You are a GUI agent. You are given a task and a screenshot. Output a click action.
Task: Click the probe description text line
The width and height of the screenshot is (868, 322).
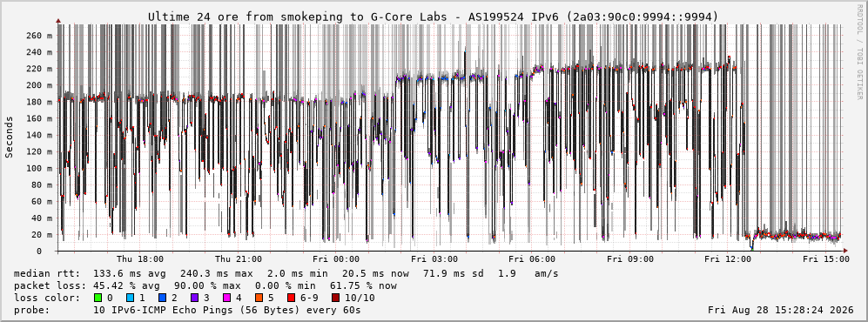[x=187, y=310]
